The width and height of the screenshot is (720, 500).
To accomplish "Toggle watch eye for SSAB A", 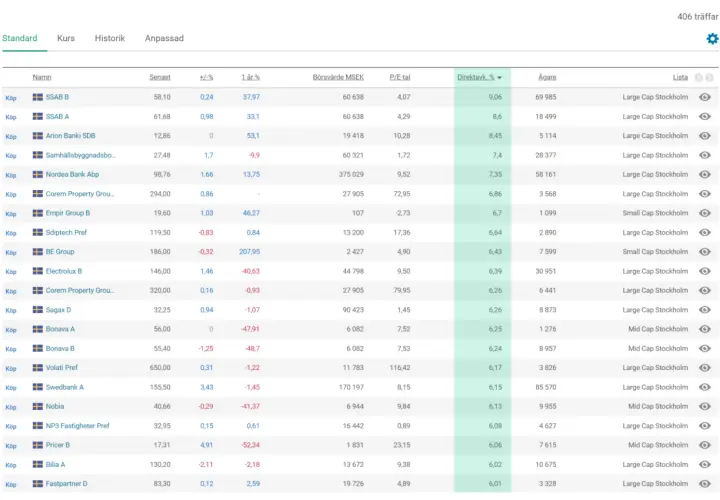I will point(705,117).
